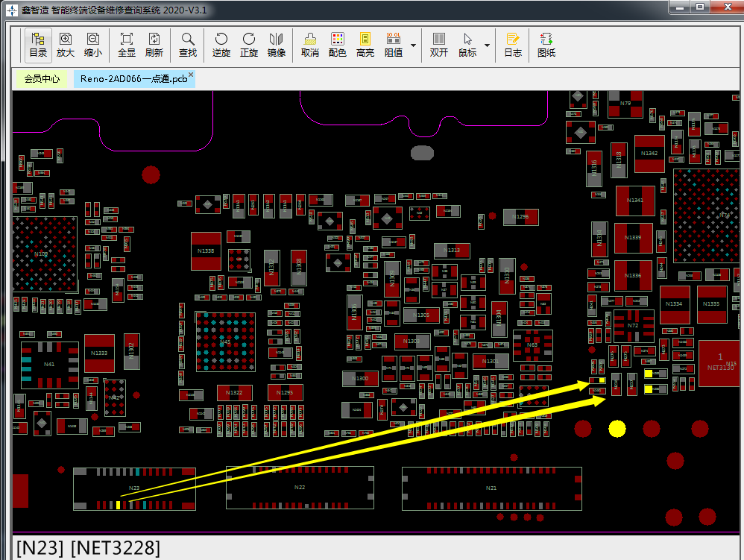Toggle the 高亮 highlight tool

pos(365,45)
